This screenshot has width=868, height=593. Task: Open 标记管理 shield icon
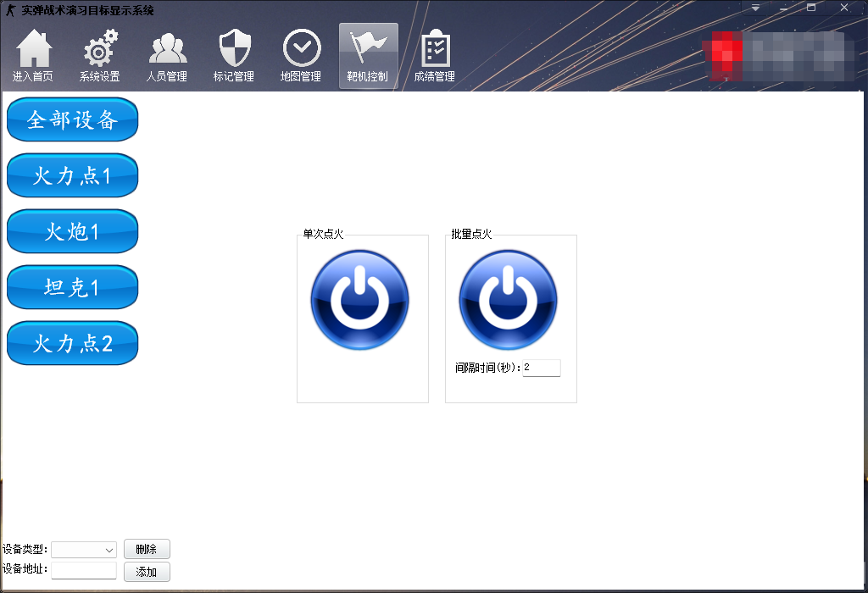tap(234, 55)
